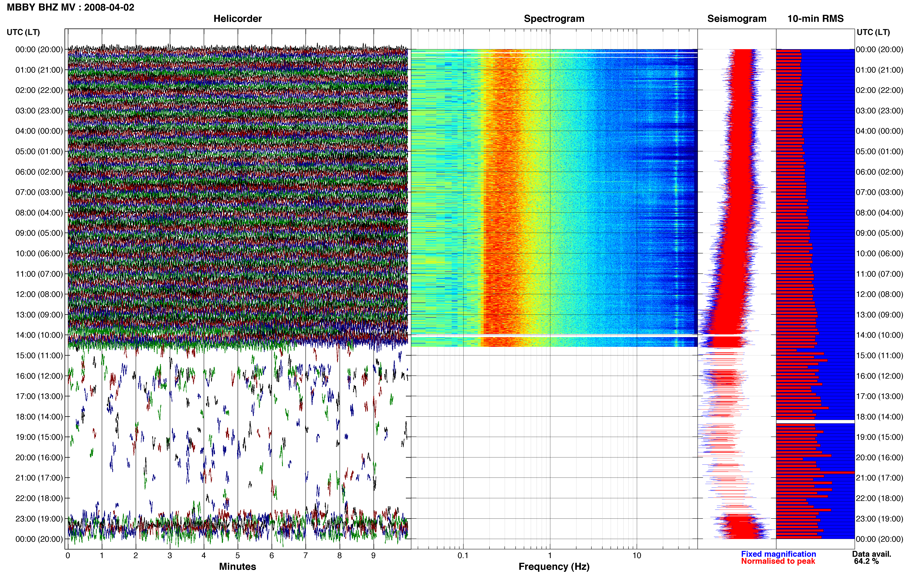924x578 pixels.
Task: Click left time label '13:00 (09:00)'
Action: tap(39, 315)
